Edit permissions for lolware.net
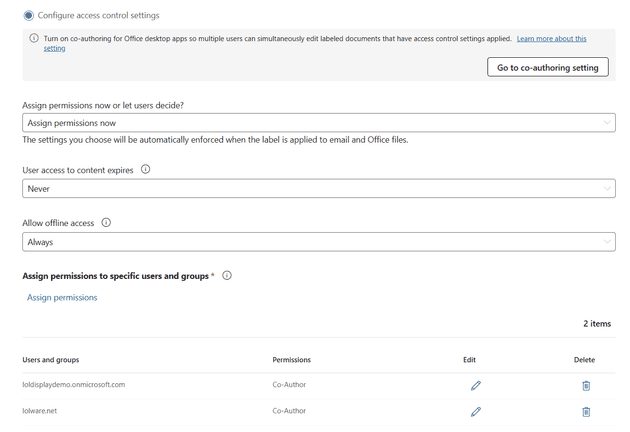The image size is (630, 432). point(476,412)
